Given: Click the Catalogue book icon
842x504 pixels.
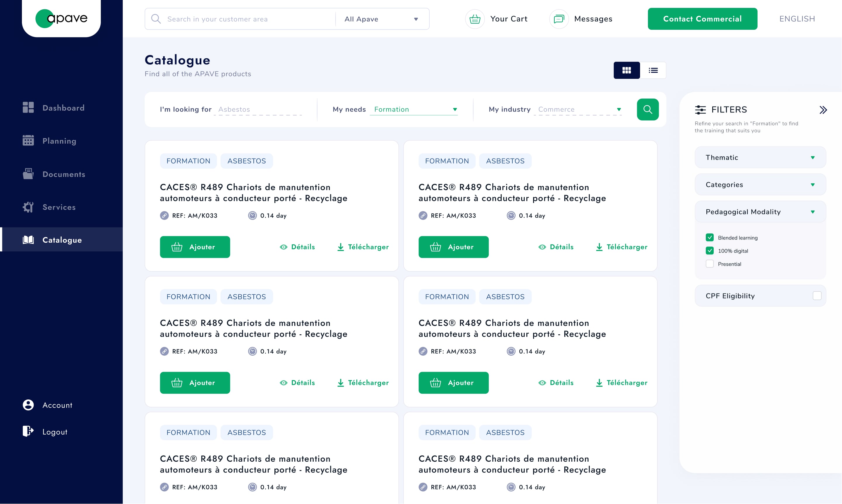Looking at the screenshot, I should (x=28, y=240).
